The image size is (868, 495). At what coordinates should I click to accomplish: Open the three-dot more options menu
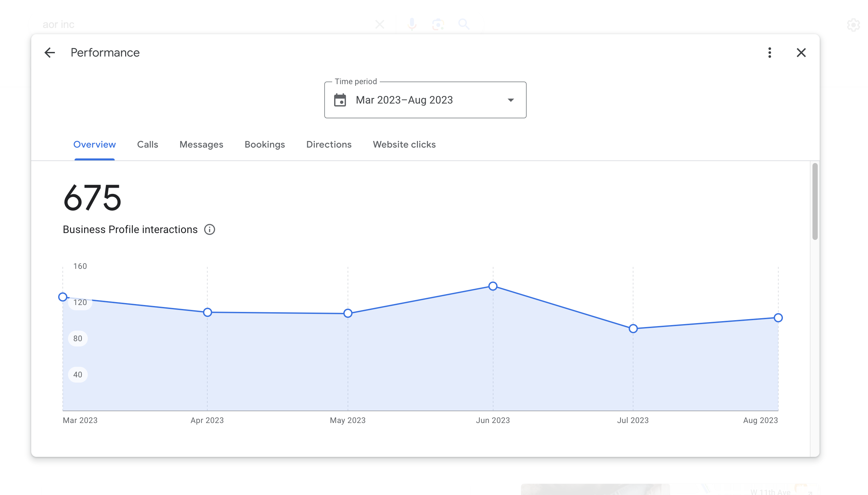pyautogui.click(x=769, y=53)
